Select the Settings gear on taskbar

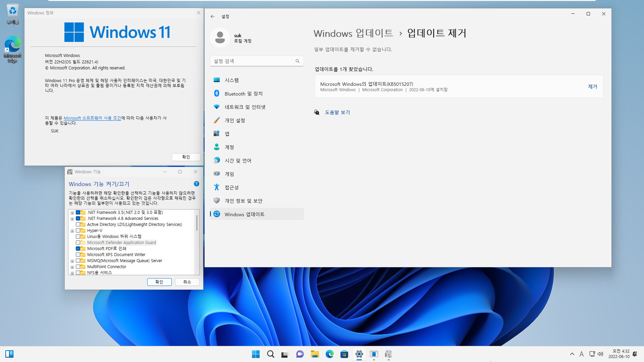click(359, 354)
